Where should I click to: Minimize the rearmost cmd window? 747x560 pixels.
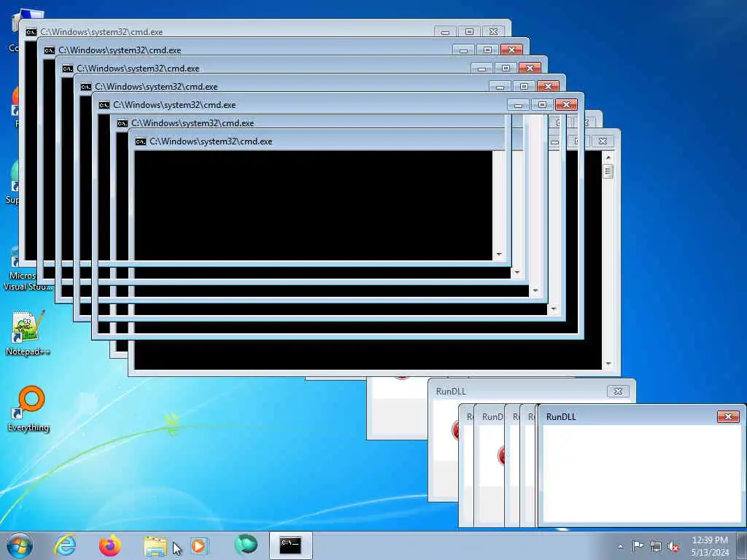[445, 32]
